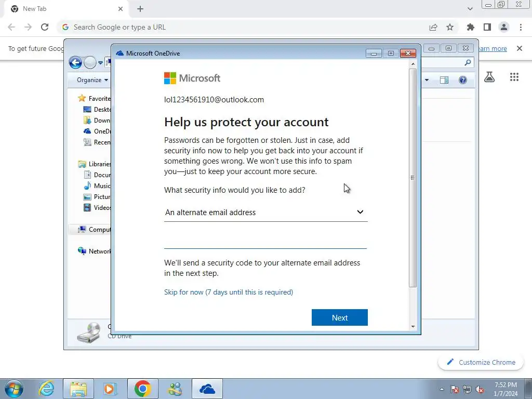Screen dimensions: 532x399
Task: Open Explorer recent pages dropdown arrow
Action: [x=100, y=63]
